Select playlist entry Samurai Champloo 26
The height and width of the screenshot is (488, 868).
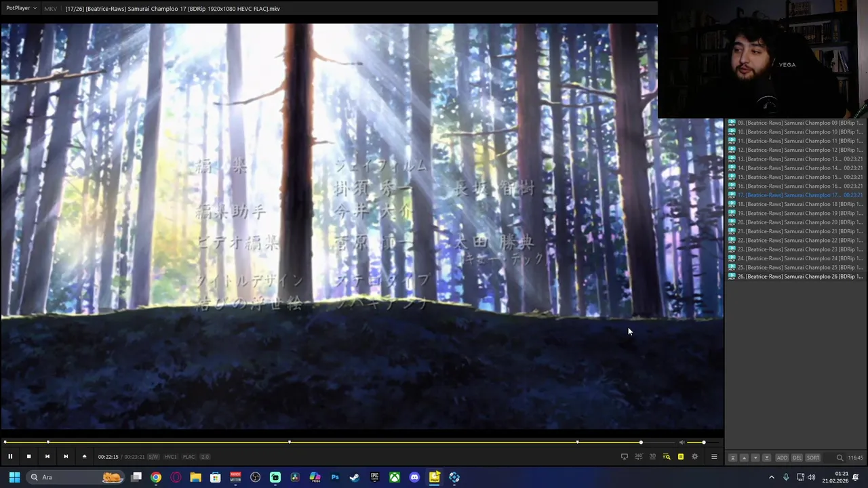[x=795, y=277]
